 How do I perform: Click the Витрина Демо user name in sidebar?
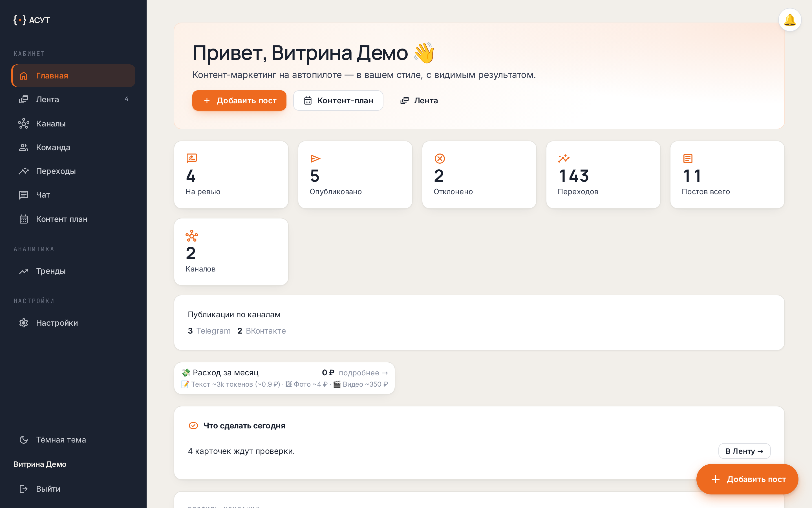coord(40,464)
